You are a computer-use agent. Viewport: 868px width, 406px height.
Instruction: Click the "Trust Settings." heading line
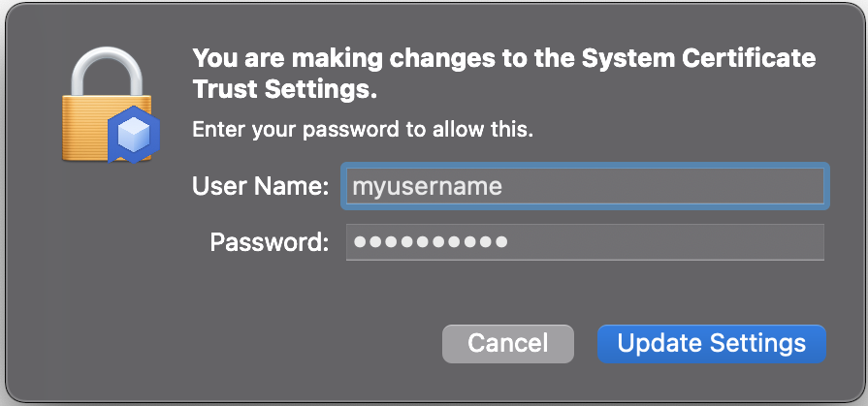pyautogui.click(x=284, y=89)
